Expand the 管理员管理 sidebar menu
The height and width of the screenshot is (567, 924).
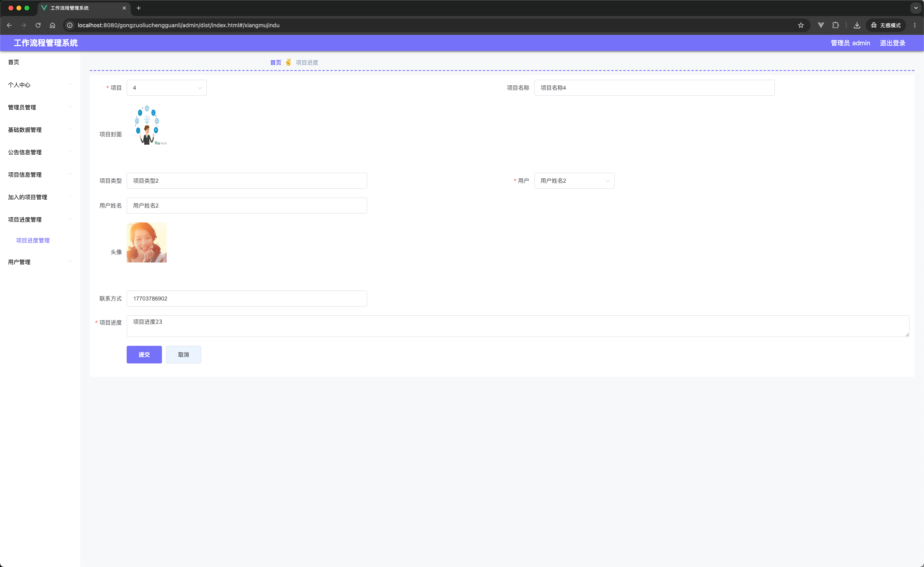[40, 107]
